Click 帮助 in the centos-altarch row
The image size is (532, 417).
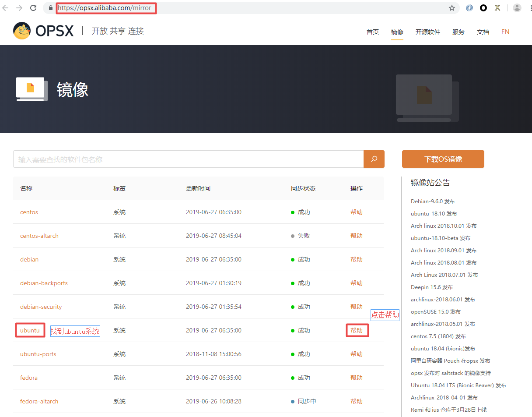(357, 236)
